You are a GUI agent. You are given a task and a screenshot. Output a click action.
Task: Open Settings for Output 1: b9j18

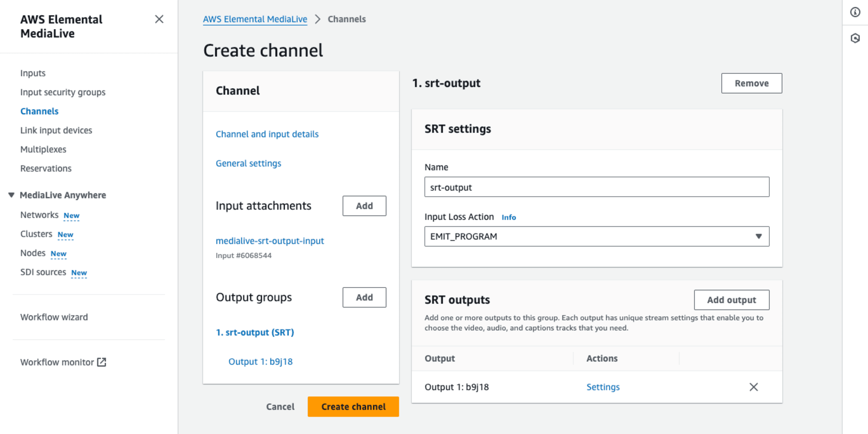pyautogui.click(x=603, y=387)
